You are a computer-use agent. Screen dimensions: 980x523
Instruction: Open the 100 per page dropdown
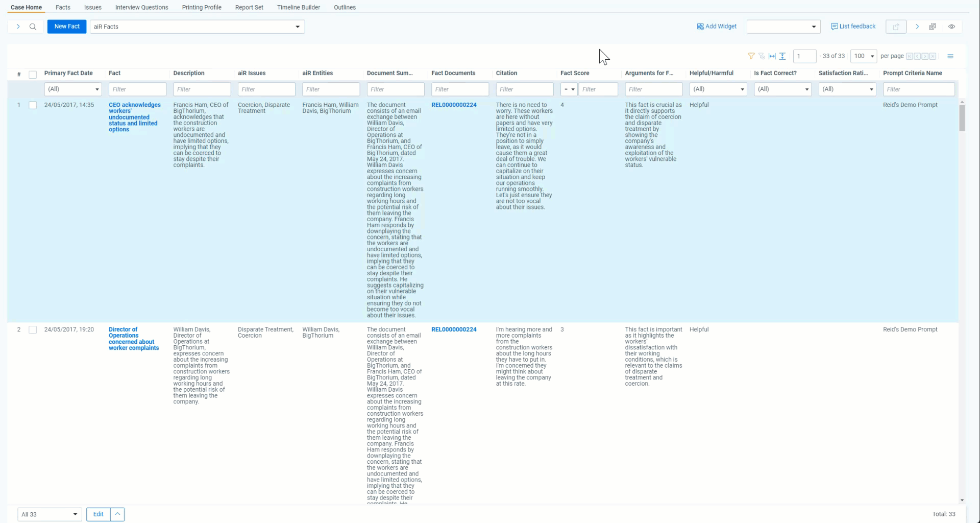tap(863, 56)
